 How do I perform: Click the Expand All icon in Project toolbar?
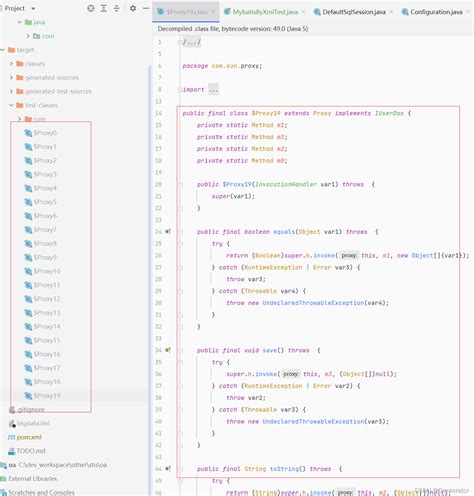pyautogui.click(x=104, y=8)
